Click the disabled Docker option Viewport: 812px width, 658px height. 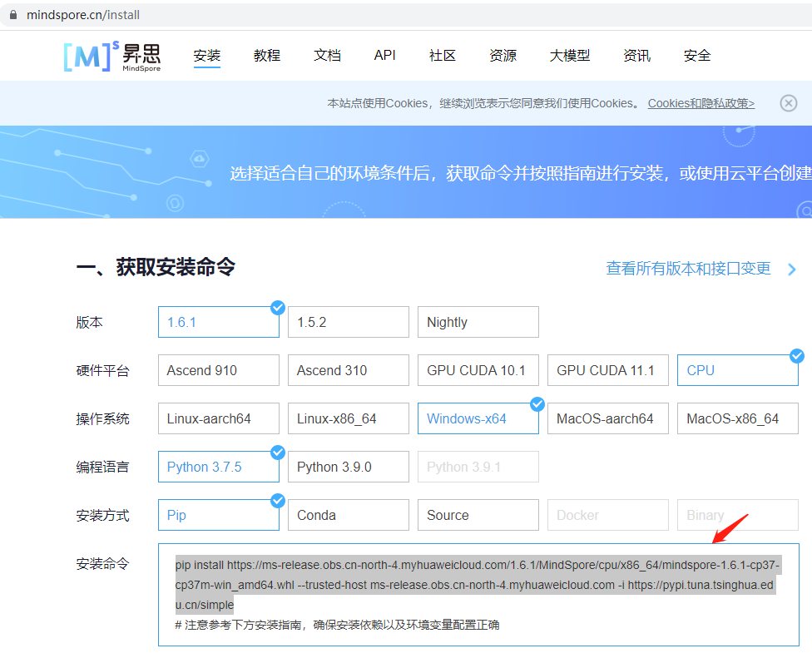click(608, 515)
